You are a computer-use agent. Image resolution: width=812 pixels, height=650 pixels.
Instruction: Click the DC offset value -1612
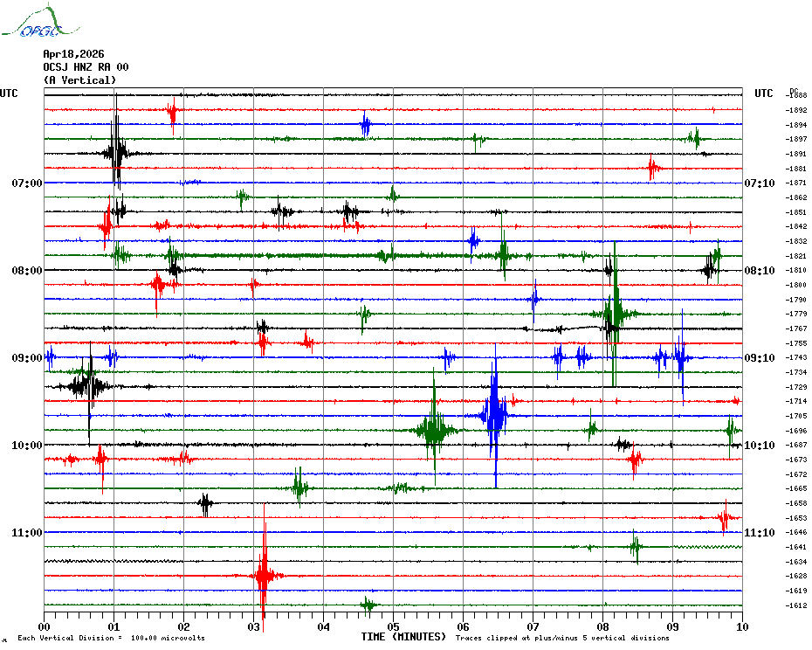pos(796,605)
